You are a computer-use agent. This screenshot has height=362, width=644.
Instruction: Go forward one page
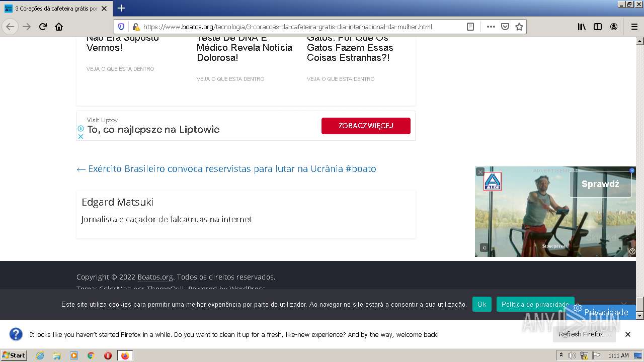coord(27,27)
